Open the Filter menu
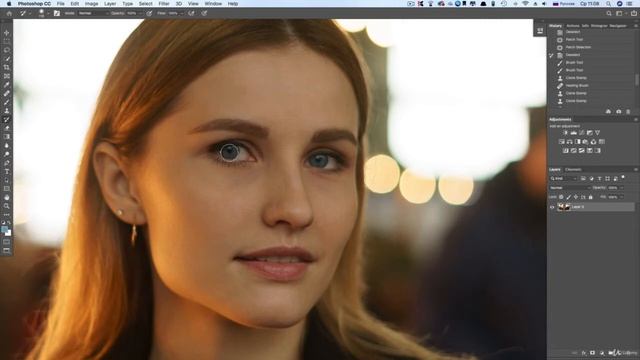Viewport: 640px width, 360px height. (164, 4)
